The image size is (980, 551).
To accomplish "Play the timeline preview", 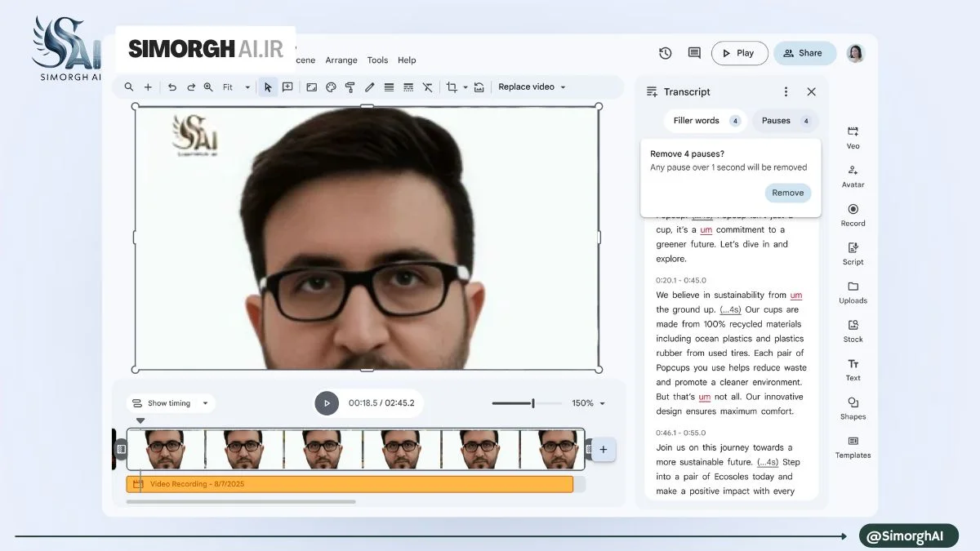I will coord(327,403).
